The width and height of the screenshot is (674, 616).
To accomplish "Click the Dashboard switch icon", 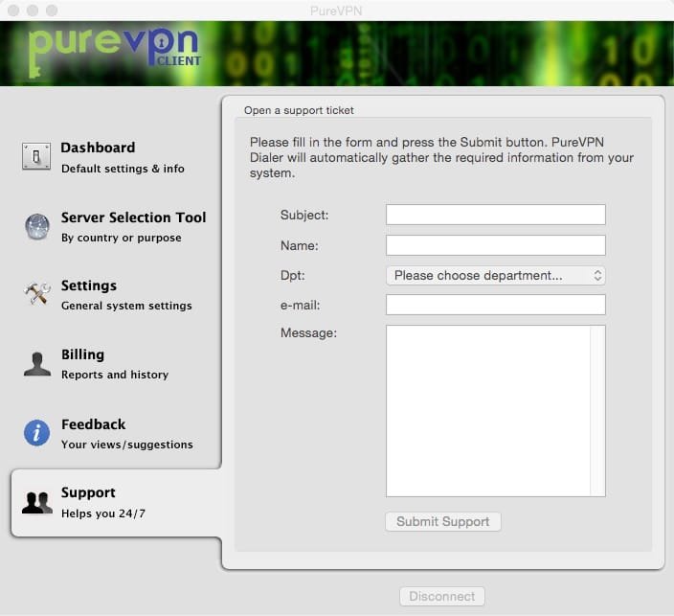I will (36, 156).
